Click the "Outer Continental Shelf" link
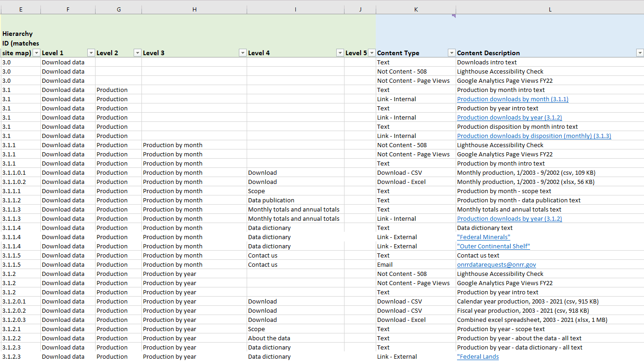The image size is (644, 361). coord(493,246)
